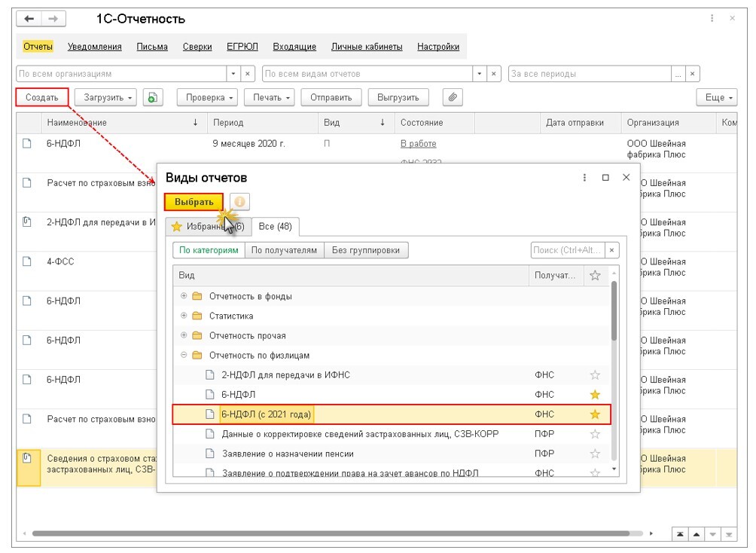Viewport: 756px width, 553px height.
Task: Open the Еще dropdown menu
Action: 718,97
